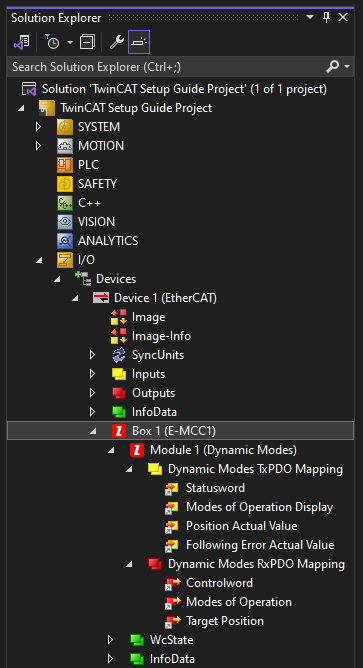Expand the Outputs node under Device 1
Image resolution: width=363 pixels, height=668 pixels.
coord(92,393)
